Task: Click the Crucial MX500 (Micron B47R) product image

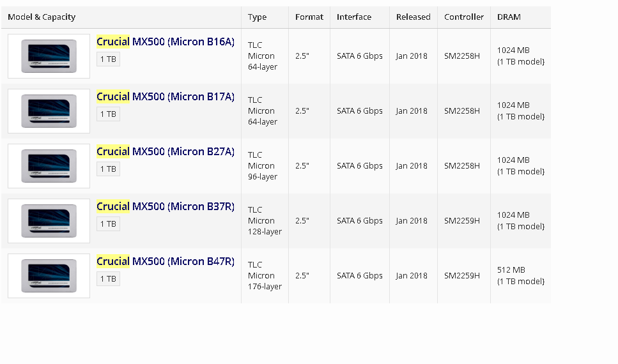Action: pos(49,276)
